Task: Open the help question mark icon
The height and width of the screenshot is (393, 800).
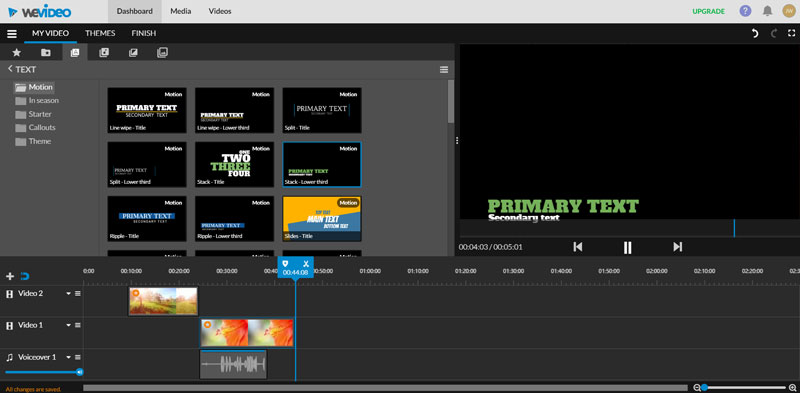Action: point(745,11)
